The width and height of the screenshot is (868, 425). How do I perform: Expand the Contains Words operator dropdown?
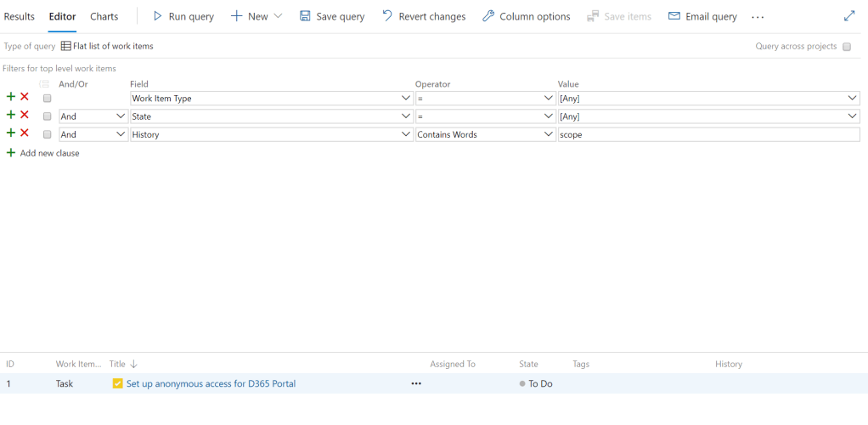tap(548, 134)
